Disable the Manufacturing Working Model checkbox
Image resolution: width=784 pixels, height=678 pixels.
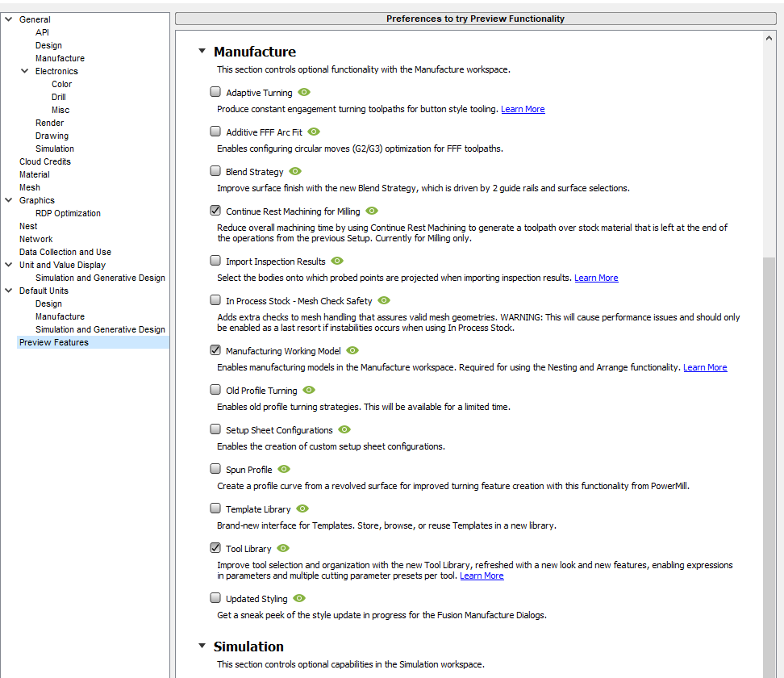[215, 349]
